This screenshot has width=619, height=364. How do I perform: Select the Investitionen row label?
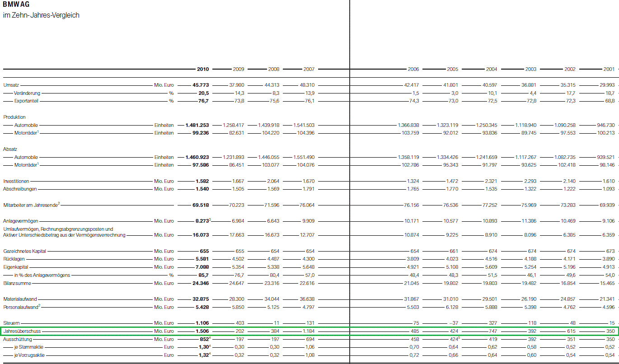[x=16, y=181]
